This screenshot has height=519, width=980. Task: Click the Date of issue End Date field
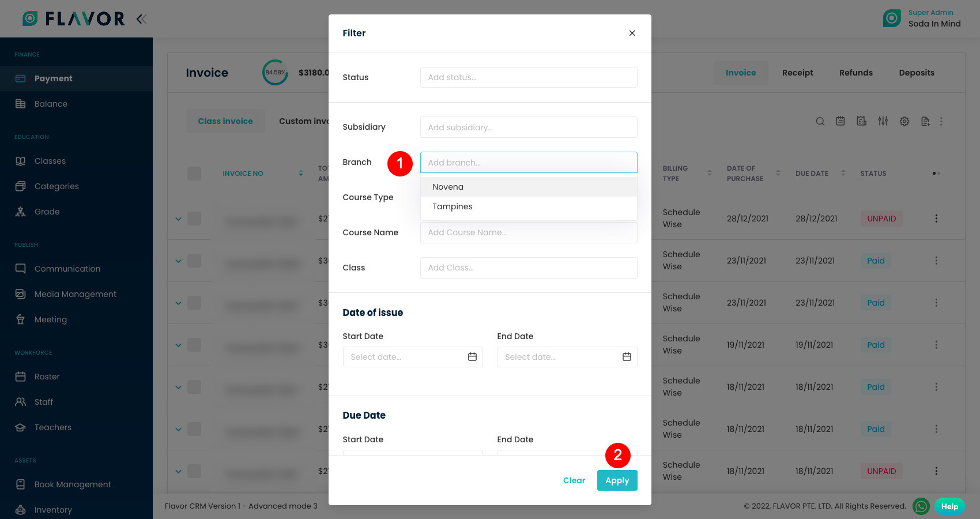(x=567, y=357)
